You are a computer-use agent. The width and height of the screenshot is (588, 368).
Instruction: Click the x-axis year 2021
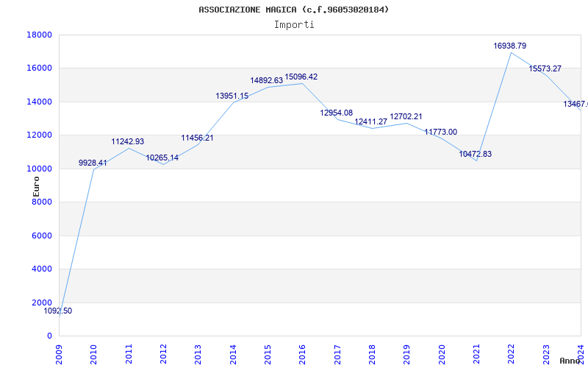pyautogui.click(x=476, y=355)
